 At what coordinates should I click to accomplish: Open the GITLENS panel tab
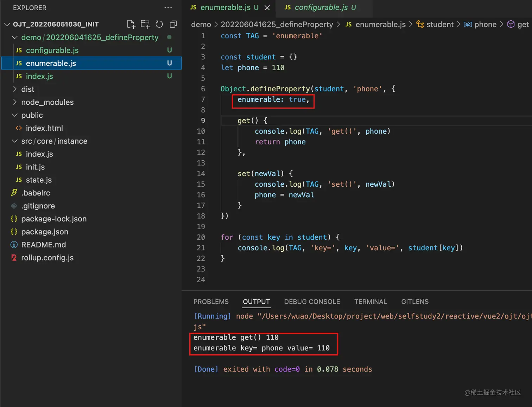point(415,302)
